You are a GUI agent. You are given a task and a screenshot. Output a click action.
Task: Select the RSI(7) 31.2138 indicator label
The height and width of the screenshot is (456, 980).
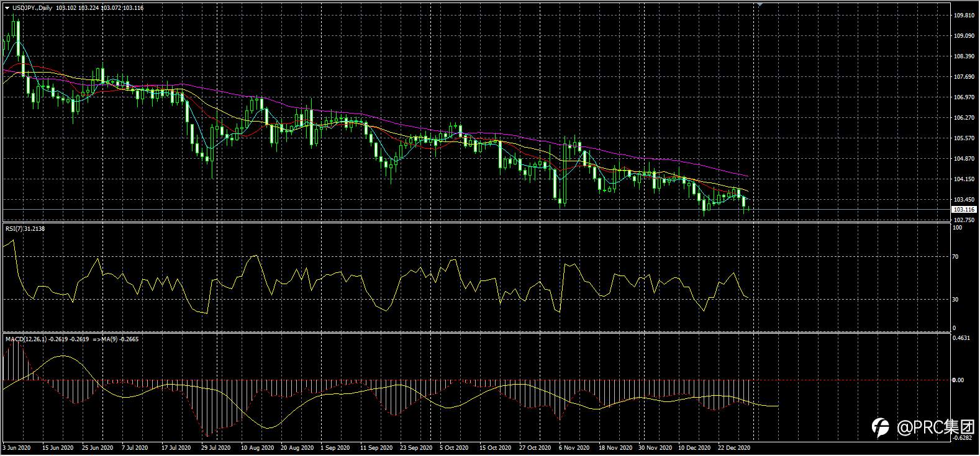[25, 228]
